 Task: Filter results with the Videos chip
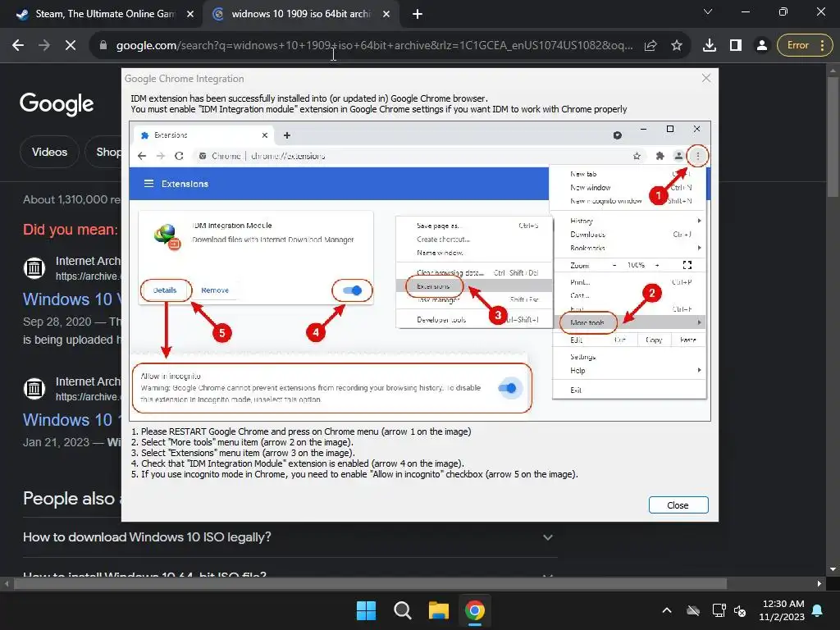(49, 152)
